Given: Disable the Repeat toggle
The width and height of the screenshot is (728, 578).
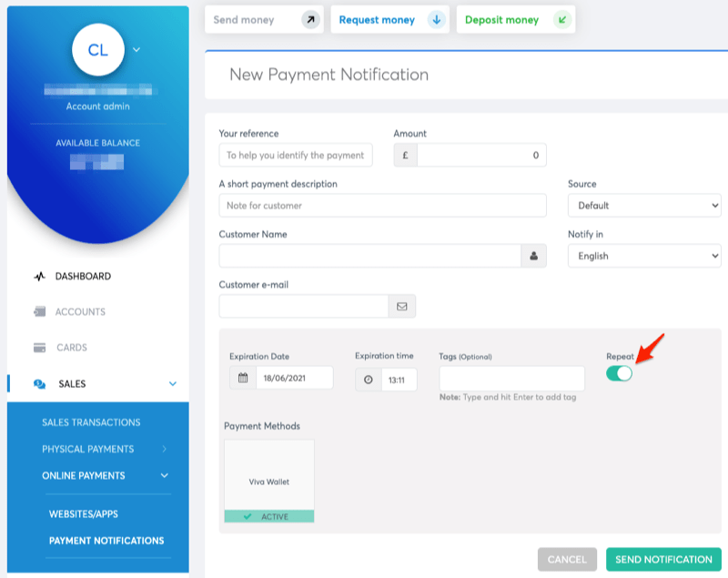Looking at the screenshot, I should pyautogui.click(x=619, y=371).
